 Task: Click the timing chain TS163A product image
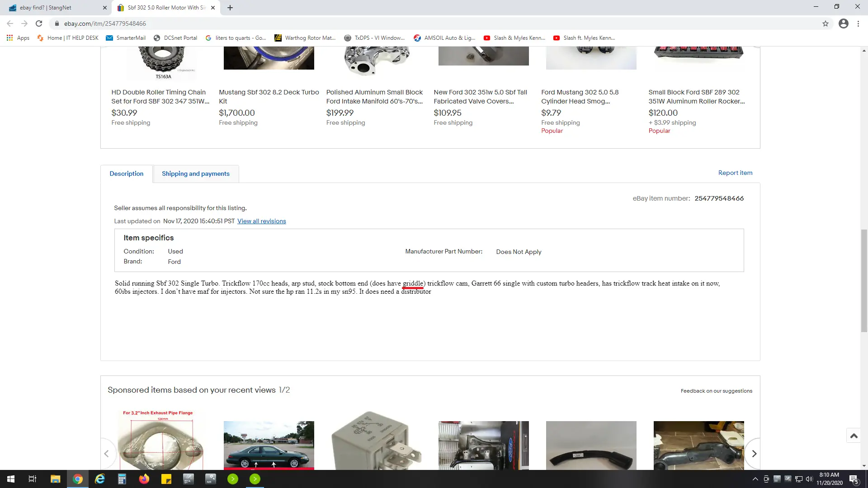click(x=164, y=62)
